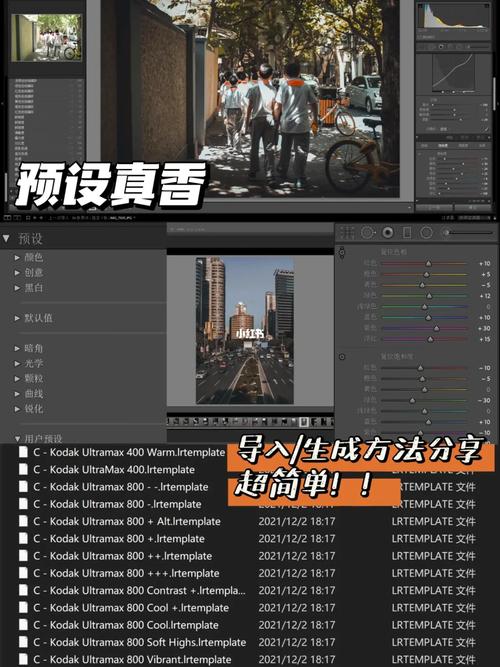This screenshot has width=500, height=667.
Task: Adjust the red hue slider at +10
Action: click(x=429, y=264)
